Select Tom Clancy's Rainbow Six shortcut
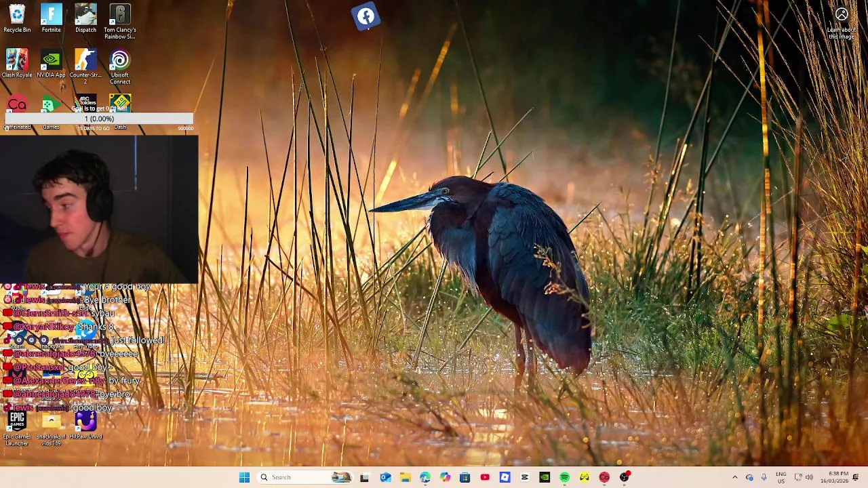 tap(120, 22)
